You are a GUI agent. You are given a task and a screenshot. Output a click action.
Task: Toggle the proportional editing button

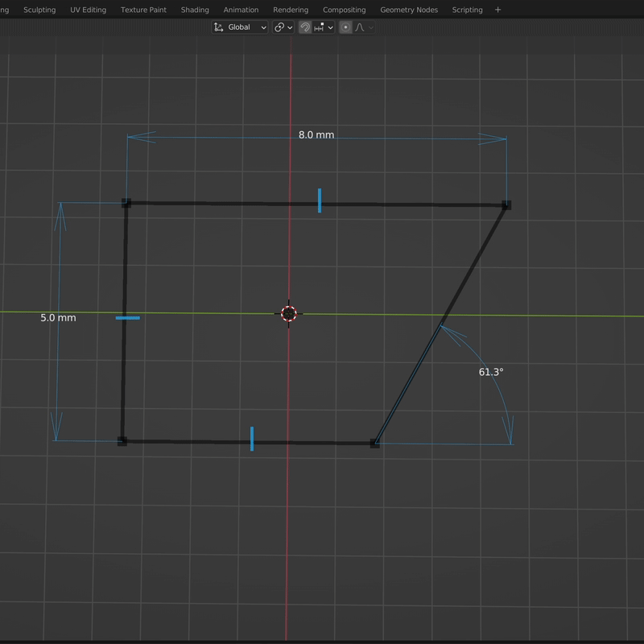tap(345, 27)
